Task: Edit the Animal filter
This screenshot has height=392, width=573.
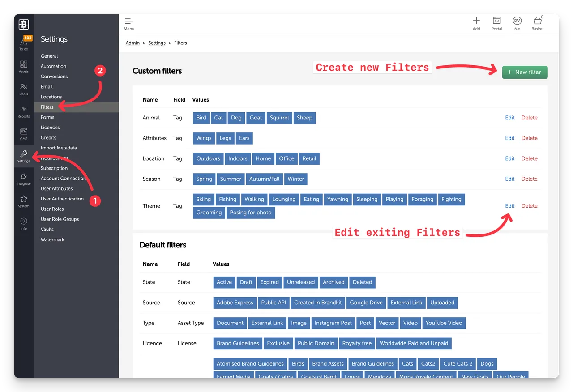Action: (x=509, y=118)
